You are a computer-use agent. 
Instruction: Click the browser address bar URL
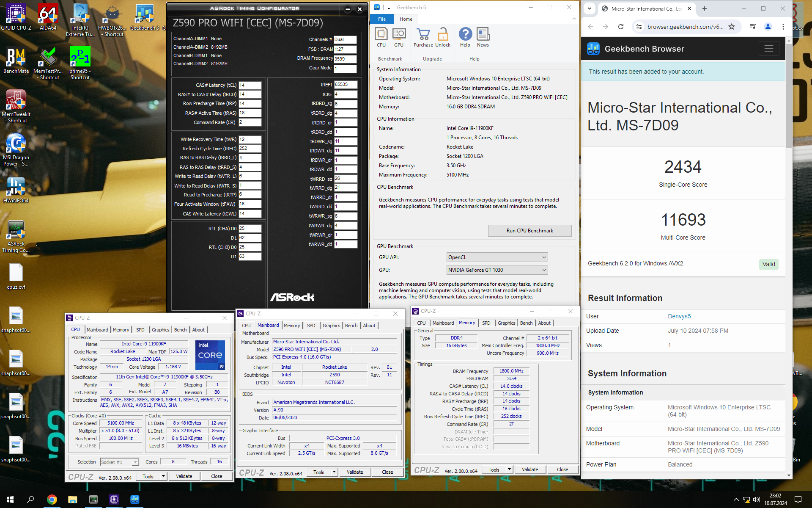coord(685,27)
